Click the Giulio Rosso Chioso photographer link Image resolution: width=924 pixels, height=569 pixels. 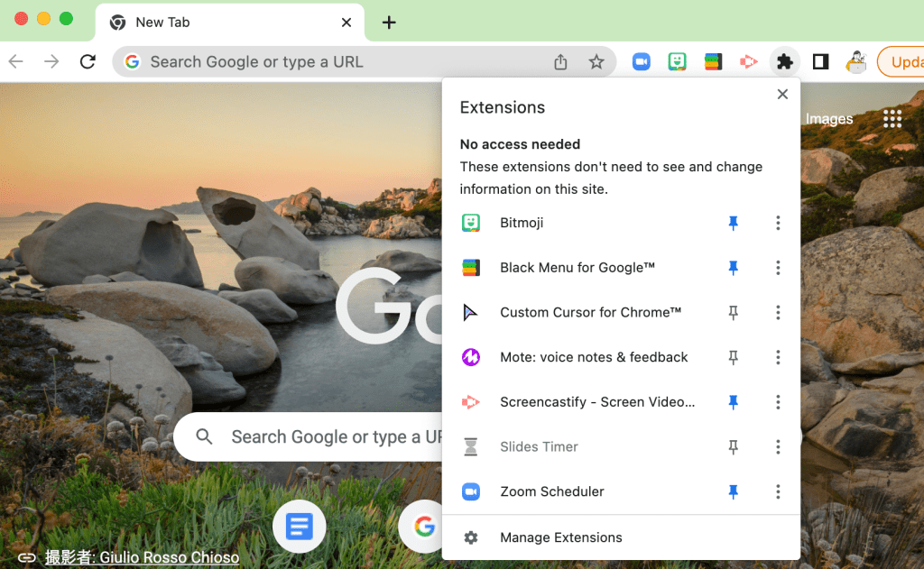pyautogui.click(x=169, y=557)
